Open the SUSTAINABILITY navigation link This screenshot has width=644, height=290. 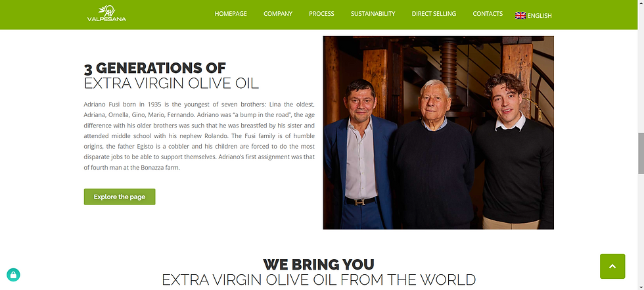pos(373,14)
